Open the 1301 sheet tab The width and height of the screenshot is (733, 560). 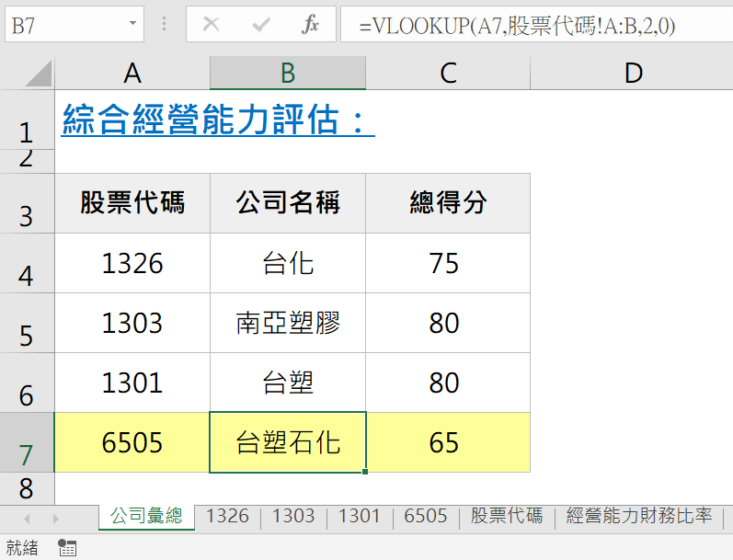360,517
